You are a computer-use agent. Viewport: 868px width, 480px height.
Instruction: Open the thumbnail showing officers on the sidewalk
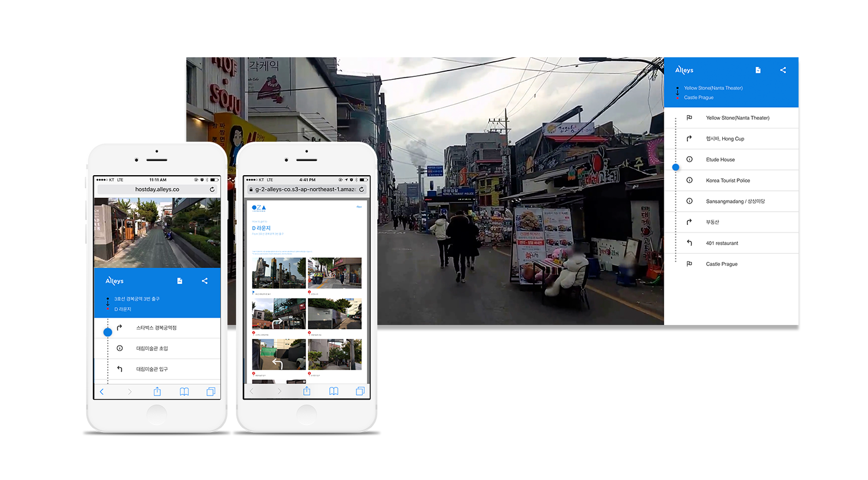tap(334, 273)
